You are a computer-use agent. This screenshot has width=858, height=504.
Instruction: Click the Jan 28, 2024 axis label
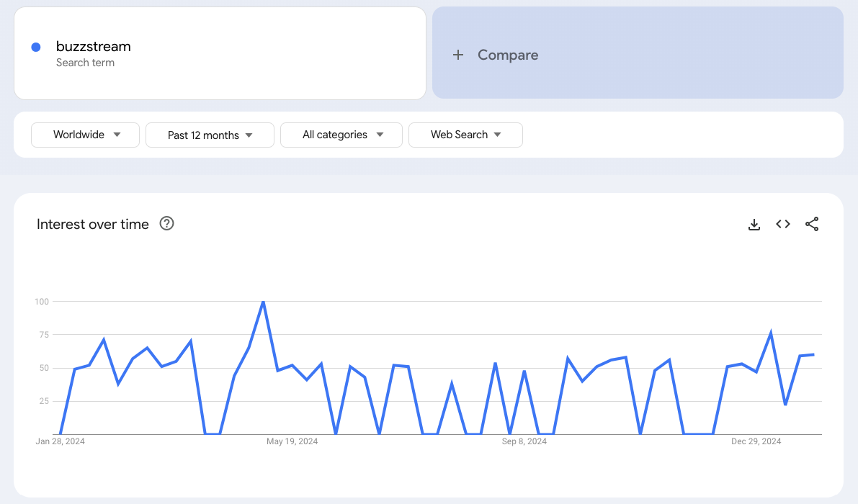click(59, 441)
